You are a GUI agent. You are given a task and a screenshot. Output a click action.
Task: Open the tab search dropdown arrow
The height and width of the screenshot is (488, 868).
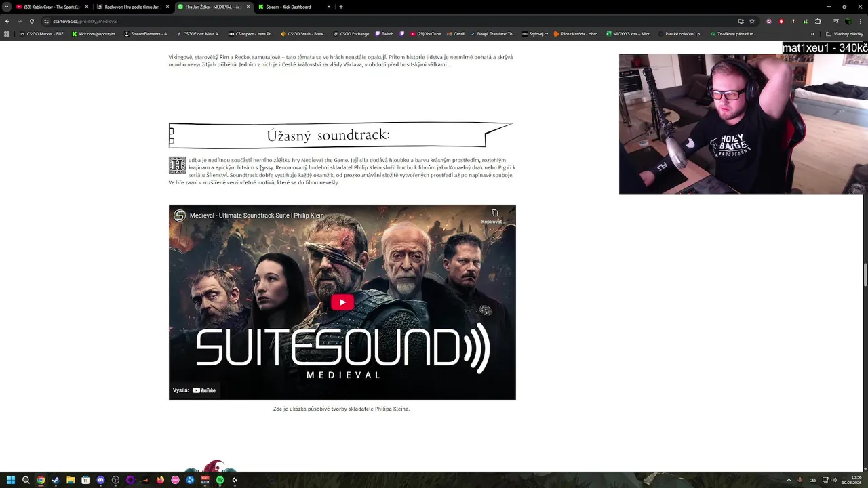pyautogui.click(x=7, y=7)
